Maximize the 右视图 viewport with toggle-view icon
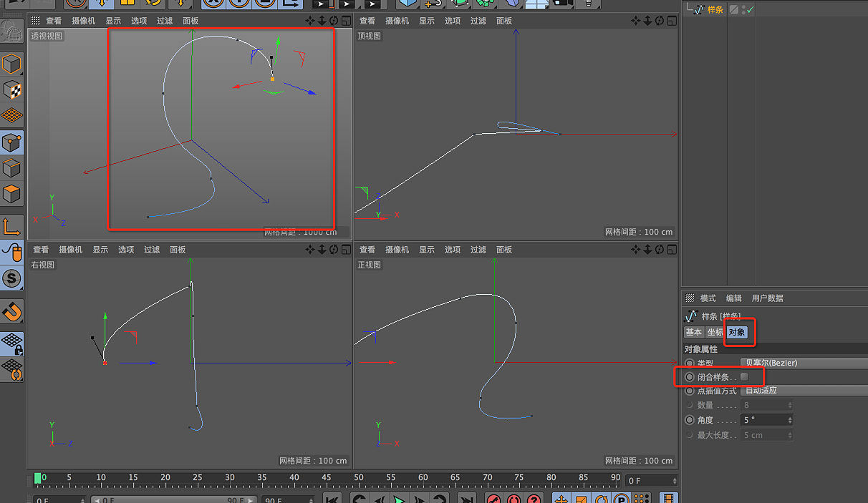This screenshot has width=868, height=503. [x=346, y=250]
